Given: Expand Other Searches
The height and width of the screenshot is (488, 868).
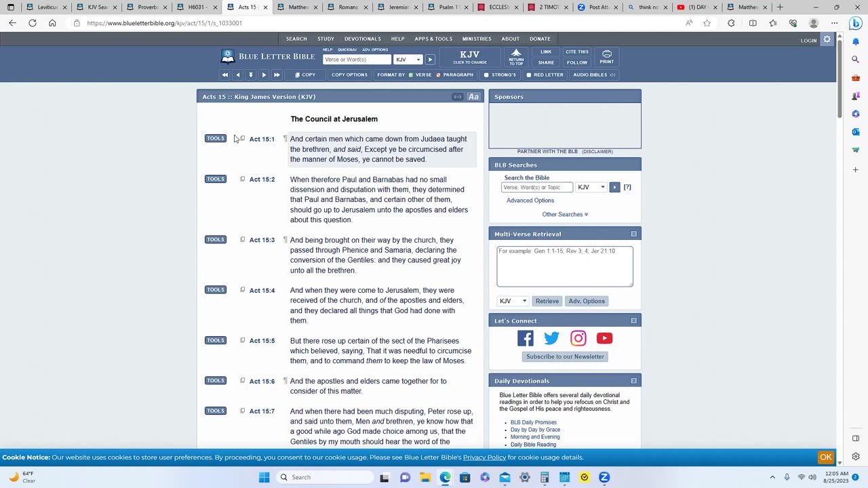Looking at the screenshot, I should coord(565,214).
